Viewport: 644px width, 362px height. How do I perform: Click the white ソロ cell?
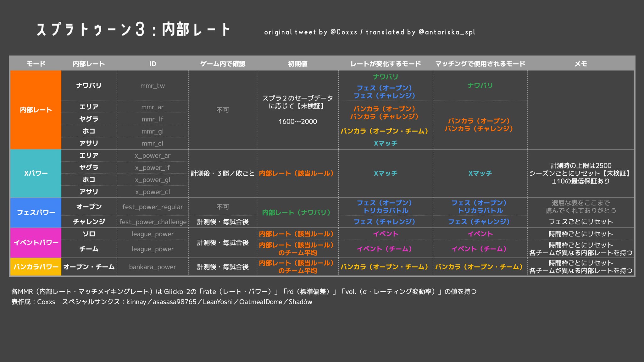tap(89, 234)
